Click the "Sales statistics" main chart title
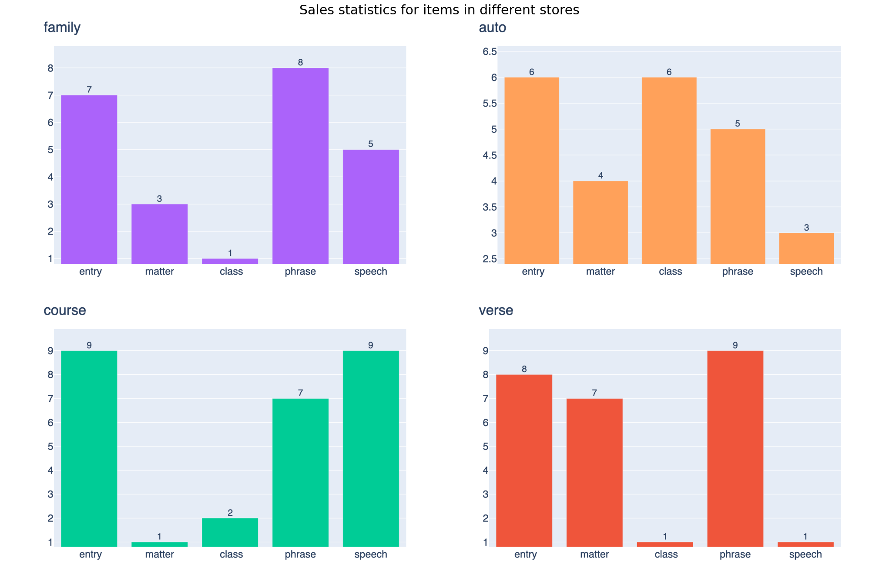 click(x=439, y=10)
